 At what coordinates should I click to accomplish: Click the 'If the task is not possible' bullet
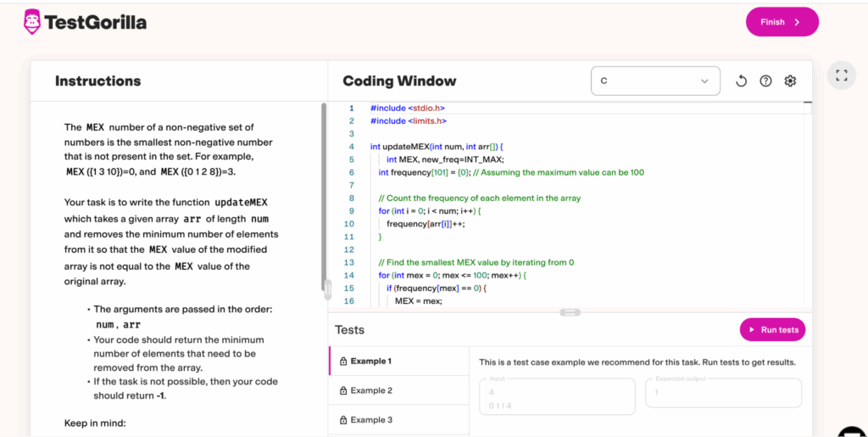coord(186,389)
